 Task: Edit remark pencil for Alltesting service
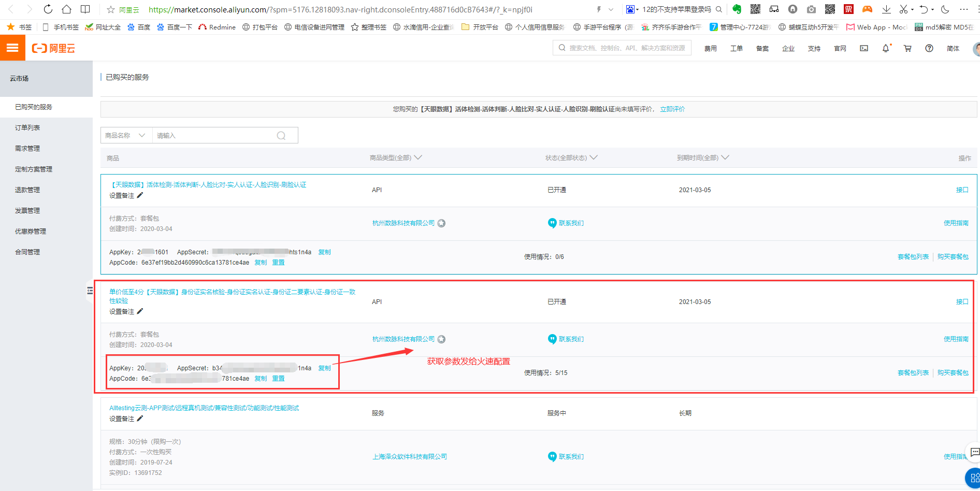[140, 418]
